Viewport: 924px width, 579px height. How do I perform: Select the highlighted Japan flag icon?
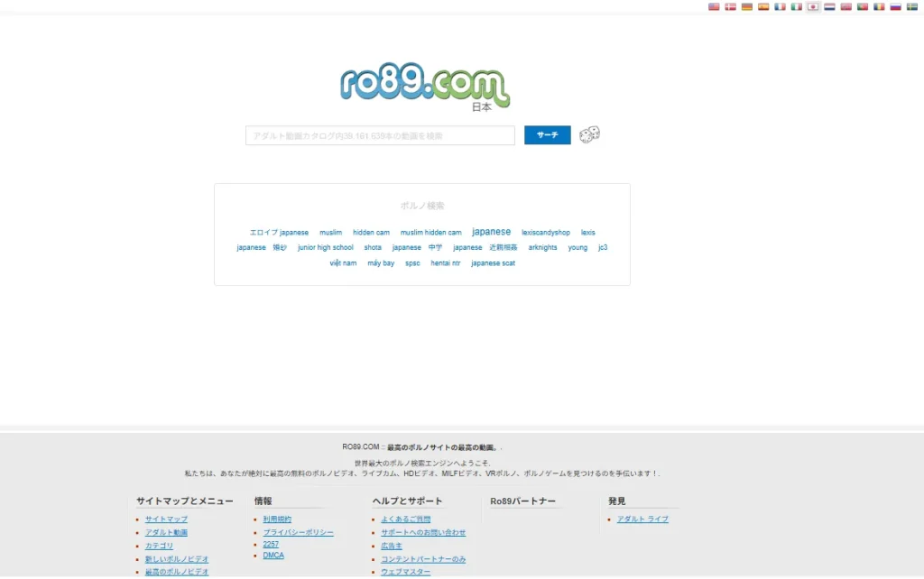[x=813, y=7]
